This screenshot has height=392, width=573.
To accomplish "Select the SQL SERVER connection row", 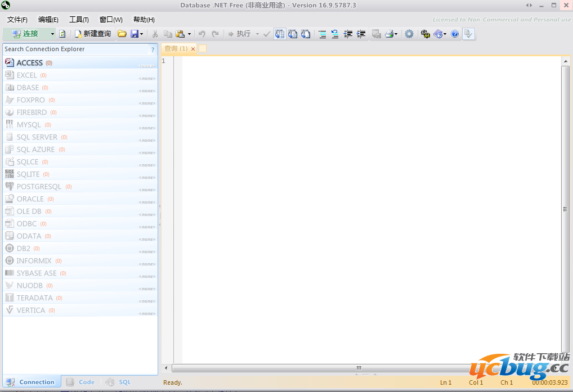I will [x=80, y=137].
